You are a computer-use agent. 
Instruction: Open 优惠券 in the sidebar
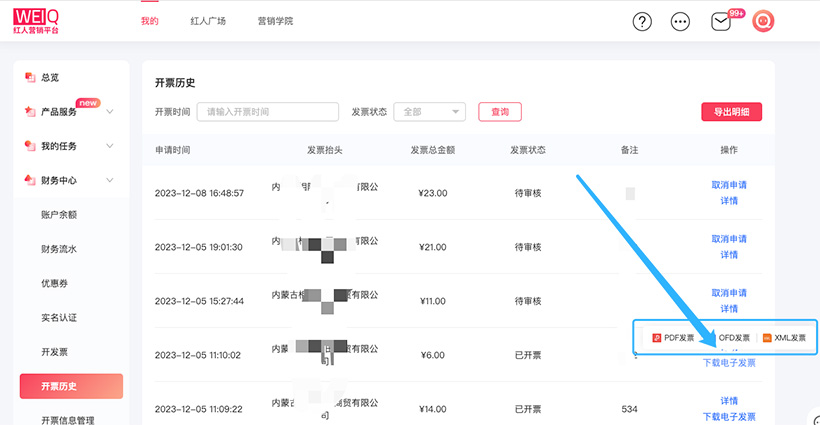(x=54, y=283)
